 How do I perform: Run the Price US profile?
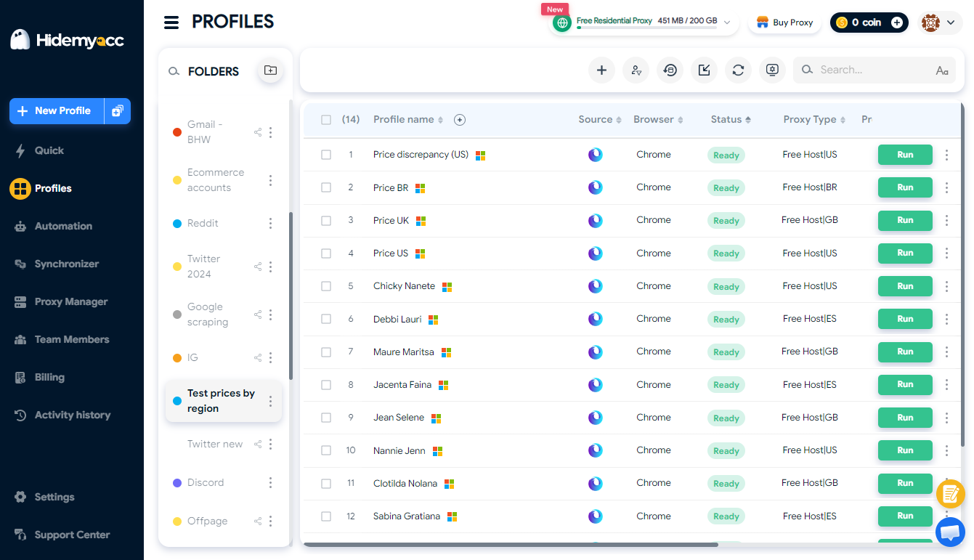tap(905, 253)
